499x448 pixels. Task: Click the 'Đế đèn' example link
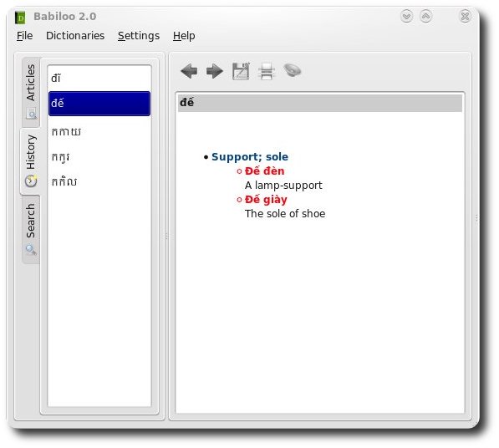[264, 171]
